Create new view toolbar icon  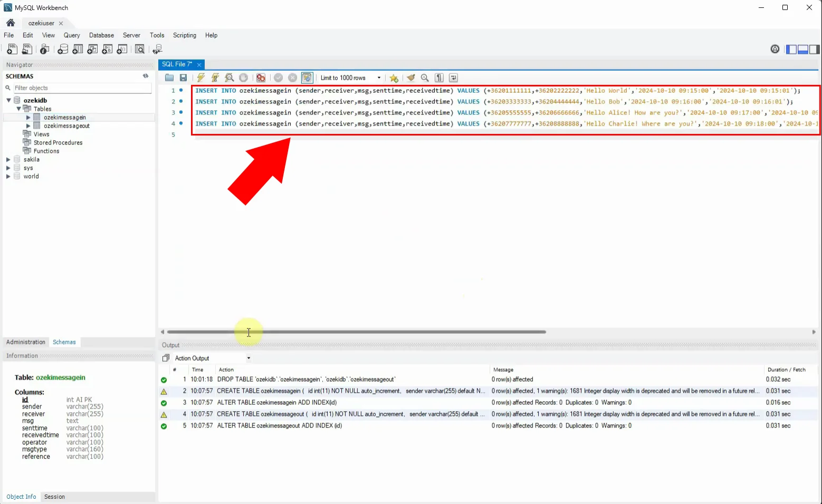pyautogui.click(x=92, y=49)
